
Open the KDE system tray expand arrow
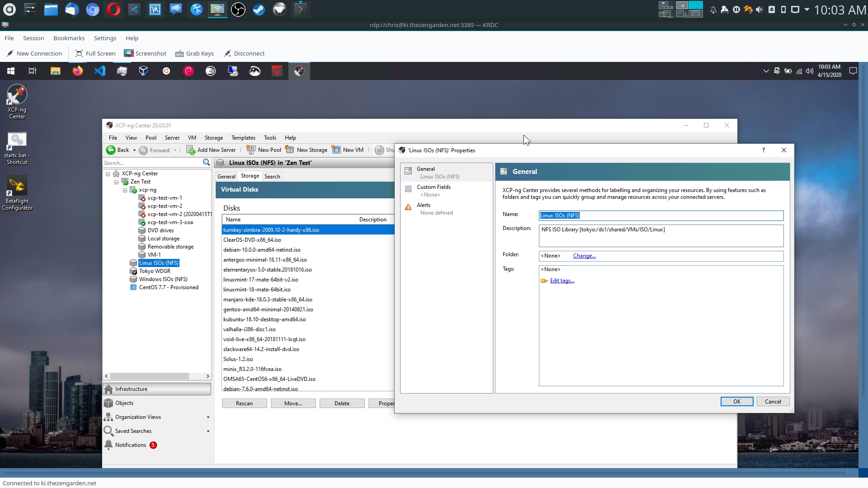point(807,9)
